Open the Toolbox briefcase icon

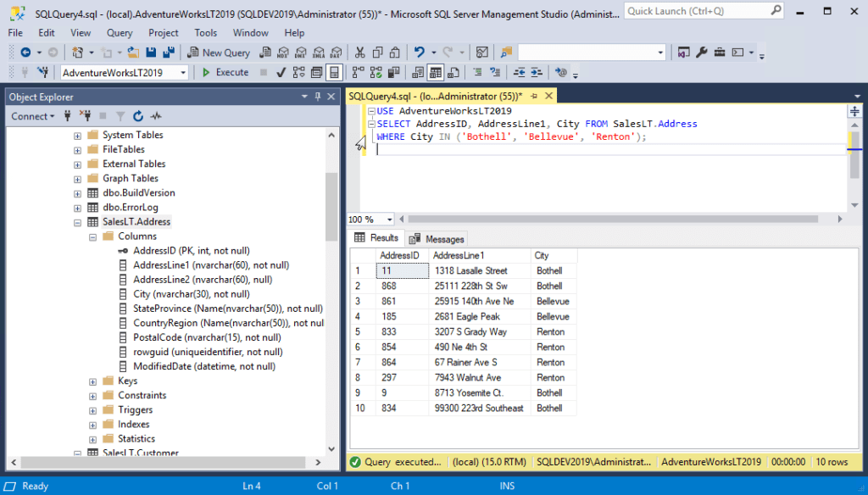[x=720, y=53]
